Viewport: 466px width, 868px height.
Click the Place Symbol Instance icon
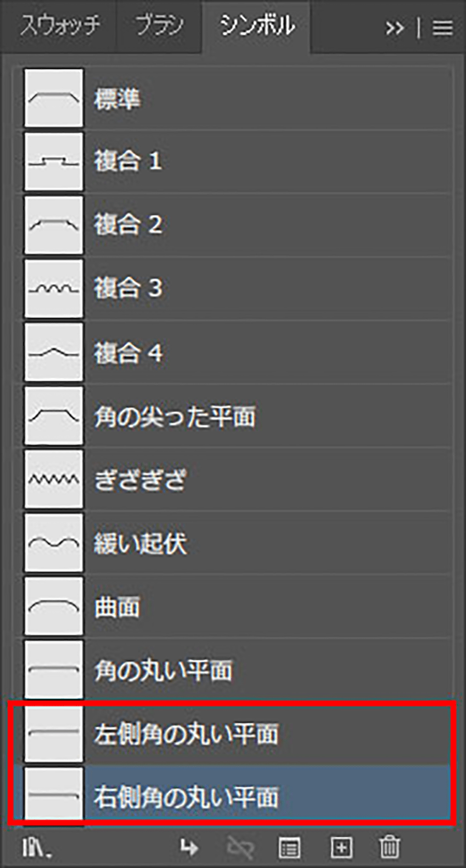[x=189, y=847]
